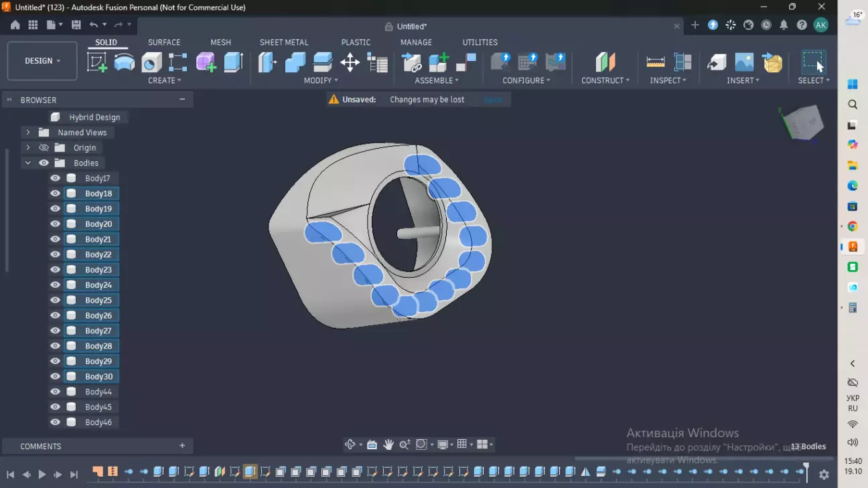This screenshot has width=868, height=488.
Task: Switch to the SURFACE tab
Action: 164,42
